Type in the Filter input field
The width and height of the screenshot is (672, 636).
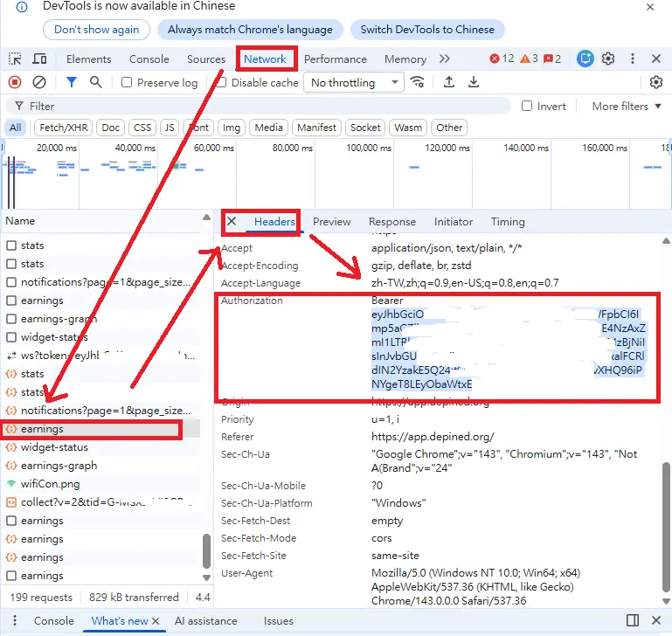(x=262, y=107)
